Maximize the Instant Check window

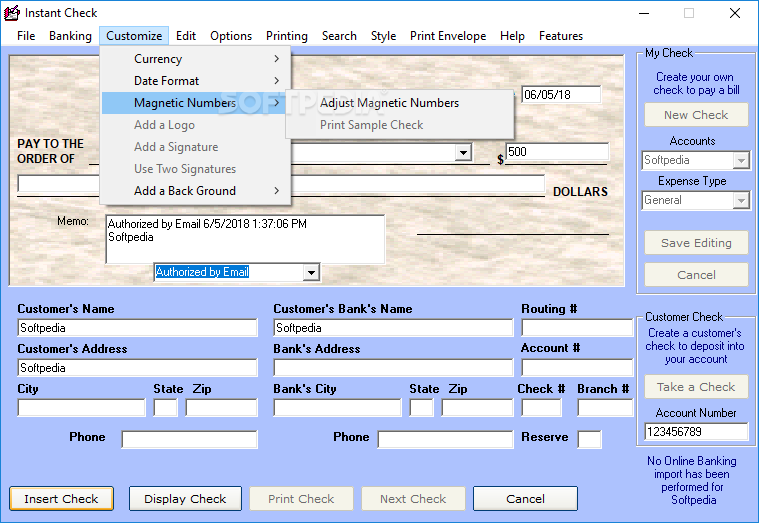point(689,13)
